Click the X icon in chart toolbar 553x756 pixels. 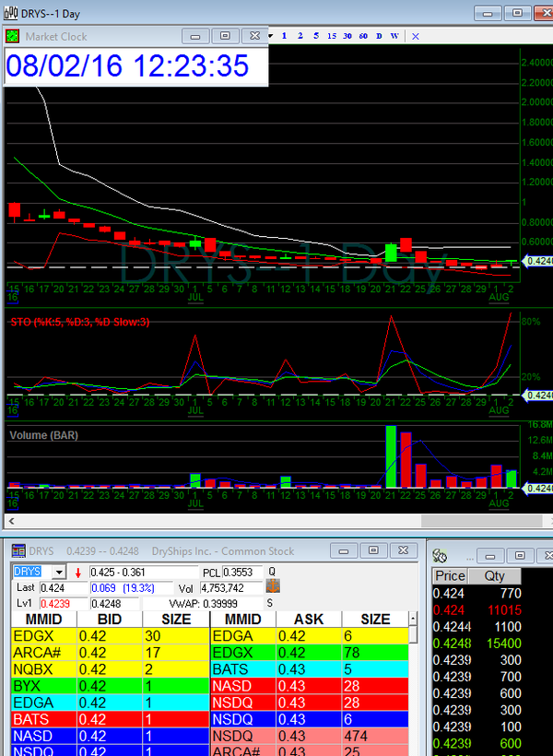point(415,36)
